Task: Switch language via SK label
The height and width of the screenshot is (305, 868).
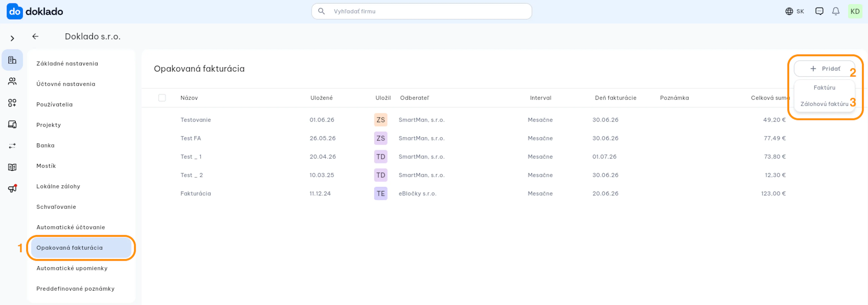Action: coord(800,12)
